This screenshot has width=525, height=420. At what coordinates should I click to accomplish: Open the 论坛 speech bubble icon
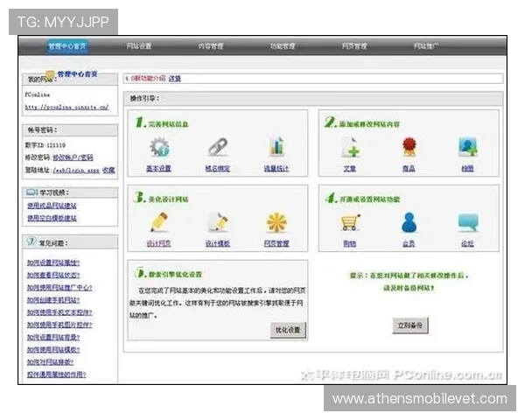coord(468,222)
